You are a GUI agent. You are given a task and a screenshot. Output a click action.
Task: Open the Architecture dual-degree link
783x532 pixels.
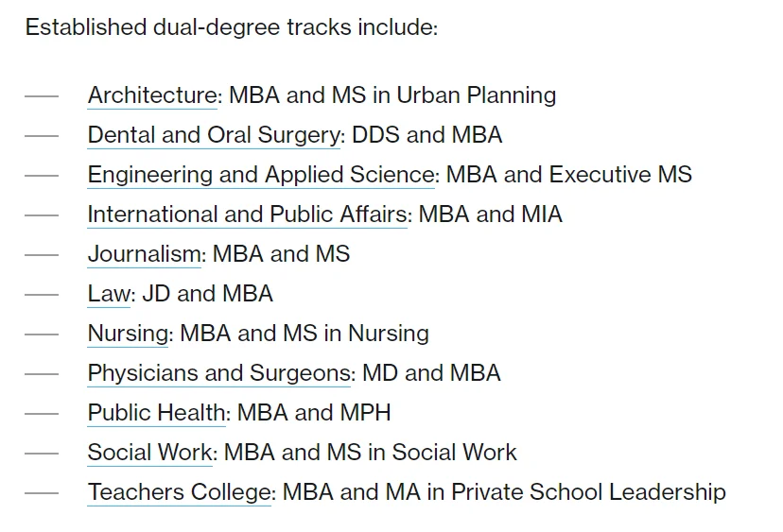coord(152,95)
